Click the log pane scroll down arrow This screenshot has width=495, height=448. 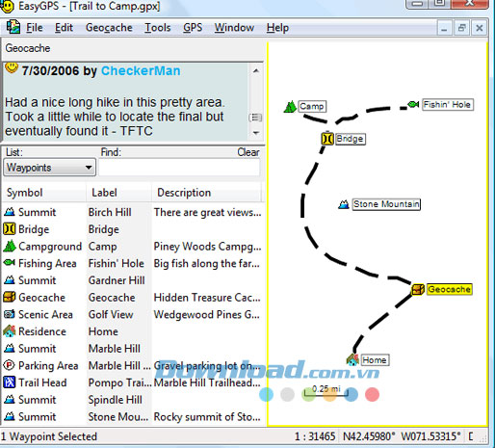(256, 132)
